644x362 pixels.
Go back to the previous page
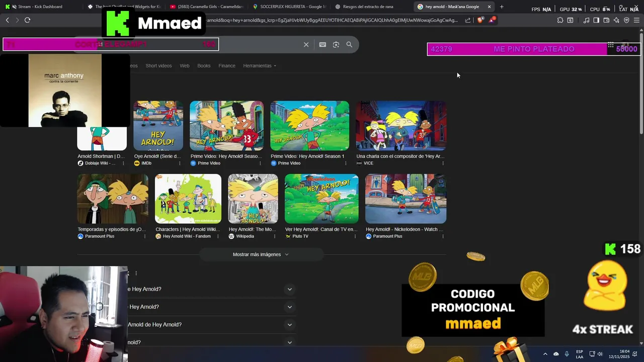click(7, 20)
